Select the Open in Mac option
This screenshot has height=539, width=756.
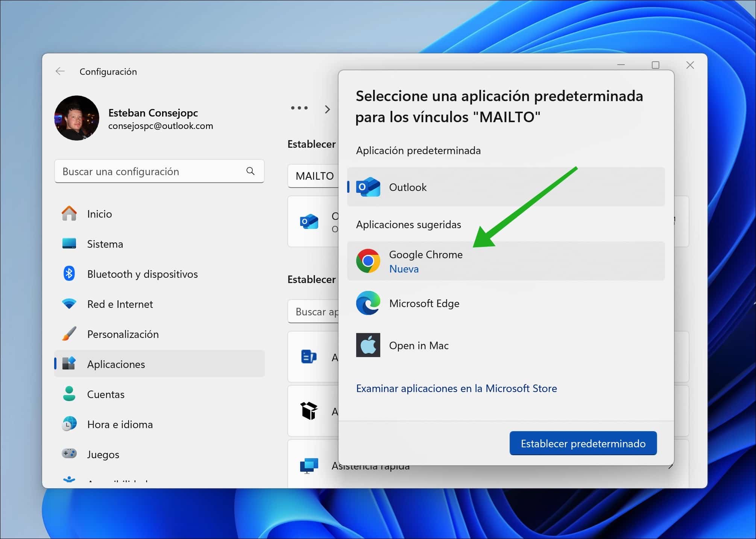click(419, 345)
